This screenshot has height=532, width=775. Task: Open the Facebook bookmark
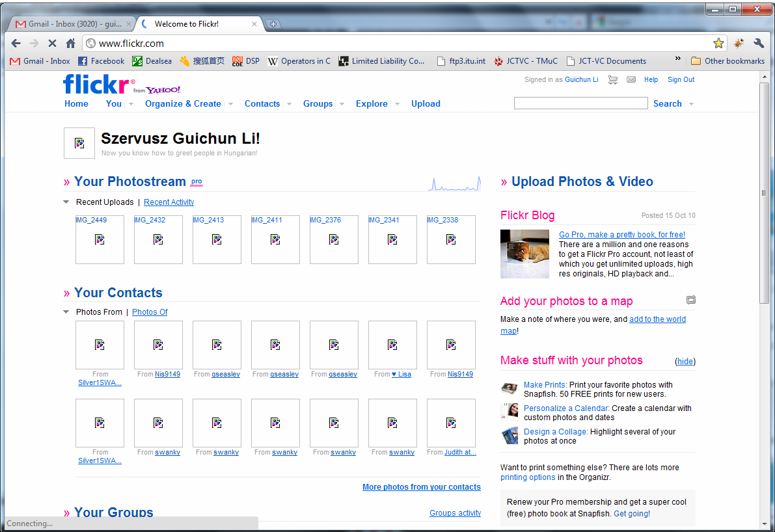(x=102, y=61)
